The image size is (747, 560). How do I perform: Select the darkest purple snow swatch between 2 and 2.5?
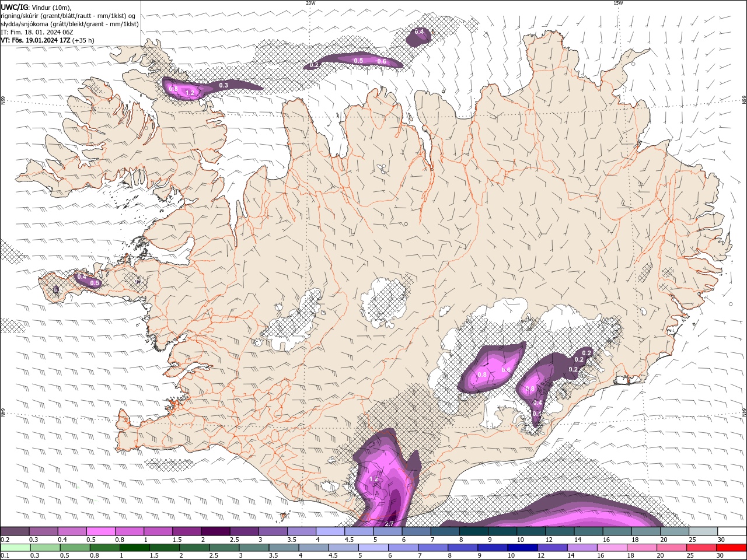pyautogui.click(x=215, y=531)
